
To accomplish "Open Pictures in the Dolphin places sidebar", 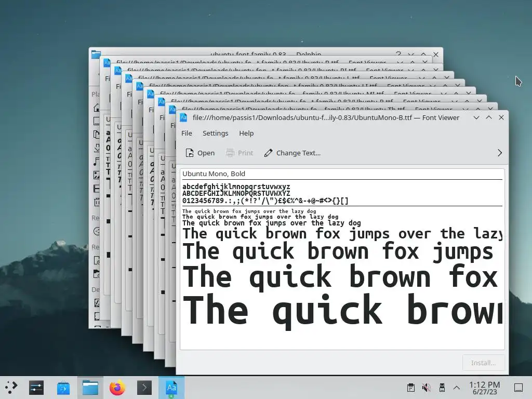I will click(x=96, y=175).
